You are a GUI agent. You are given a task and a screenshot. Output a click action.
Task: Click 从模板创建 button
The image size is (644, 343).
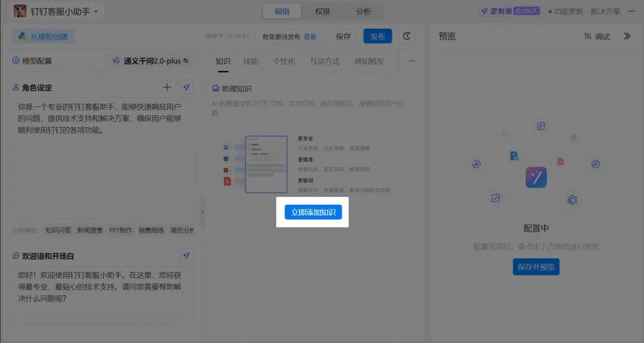(x=43, y=36)
